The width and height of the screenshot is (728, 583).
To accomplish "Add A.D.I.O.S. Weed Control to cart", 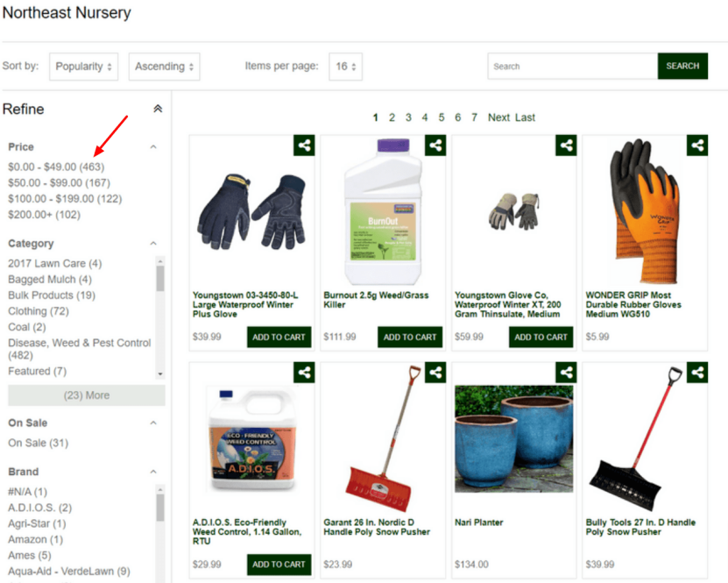I will [279, 565].
